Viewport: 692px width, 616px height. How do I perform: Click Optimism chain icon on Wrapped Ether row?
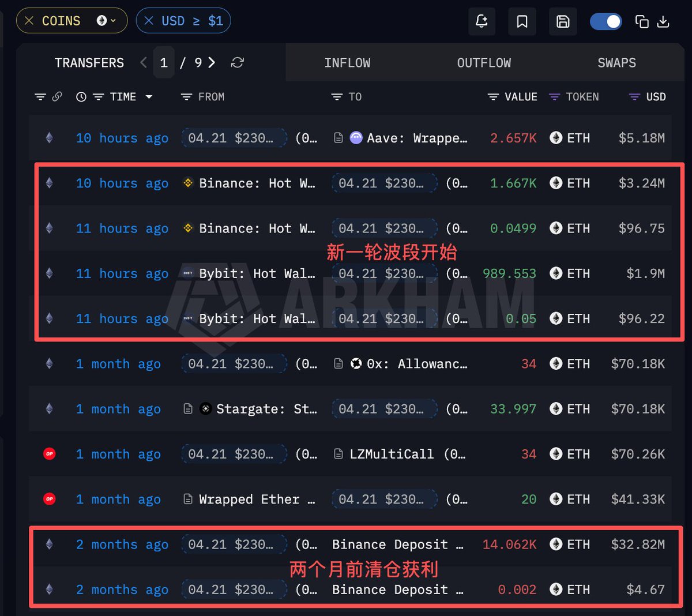tap(50, 499)
